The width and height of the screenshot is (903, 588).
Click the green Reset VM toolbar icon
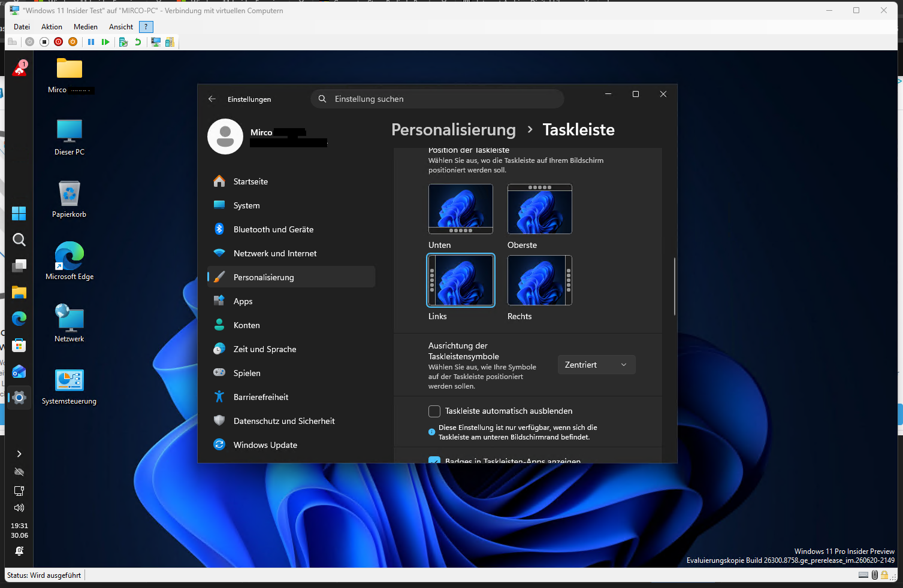click(105, 42)
